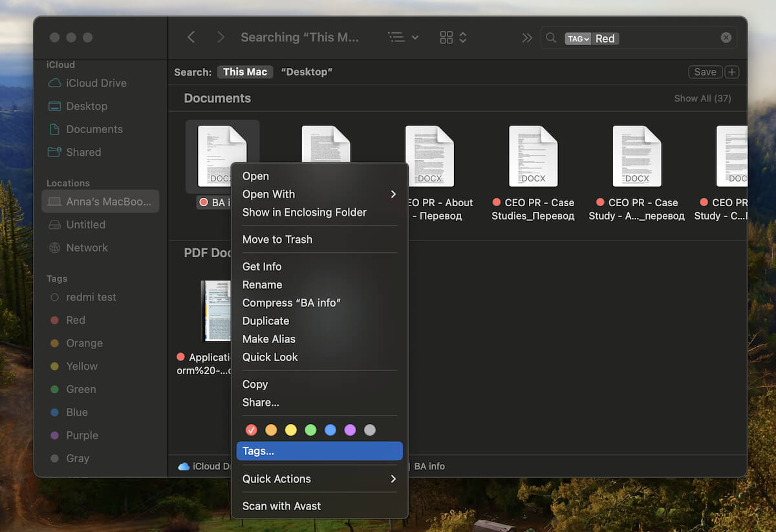Choose Duplicate in context menu
Screen dimensions: 776x532
(319, 321)
